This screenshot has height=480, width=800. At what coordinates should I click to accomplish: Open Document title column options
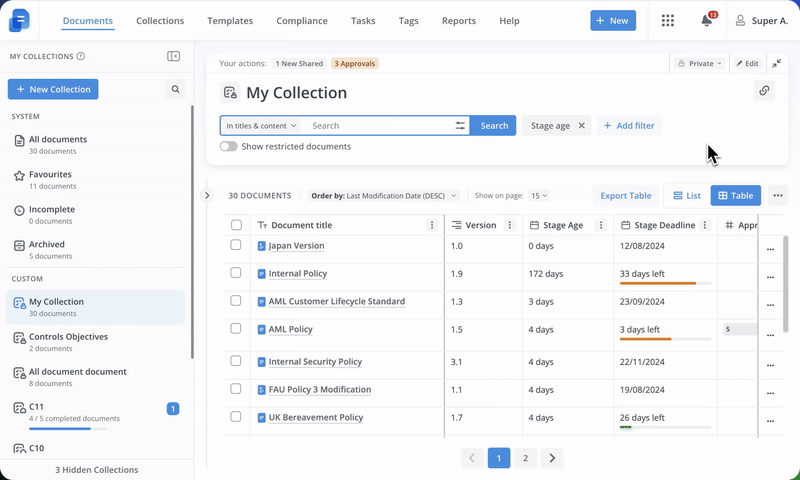pyautogui.click(x=432, y=225)
